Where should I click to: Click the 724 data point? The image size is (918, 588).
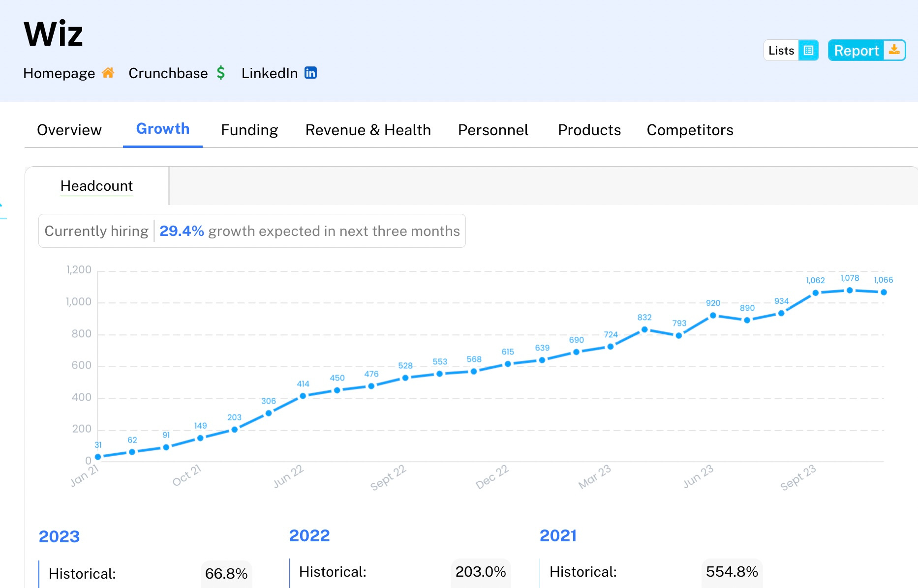point(611,347)
